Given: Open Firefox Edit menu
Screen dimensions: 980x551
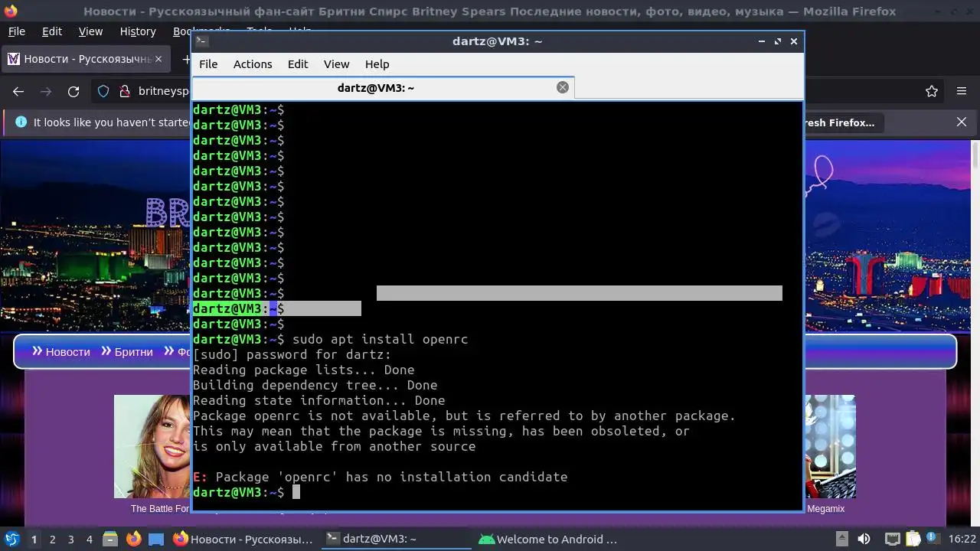Looking at the screenshot, I should click(x=52, y=31).
